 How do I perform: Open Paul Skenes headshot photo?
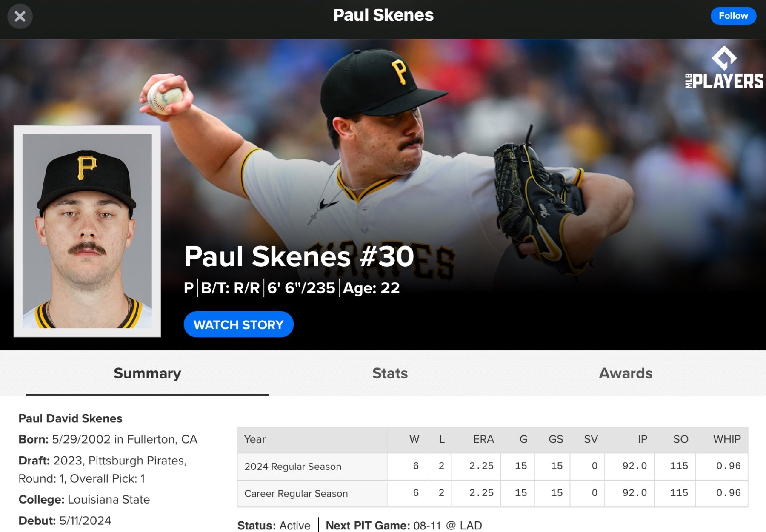(x=87, y=231)
